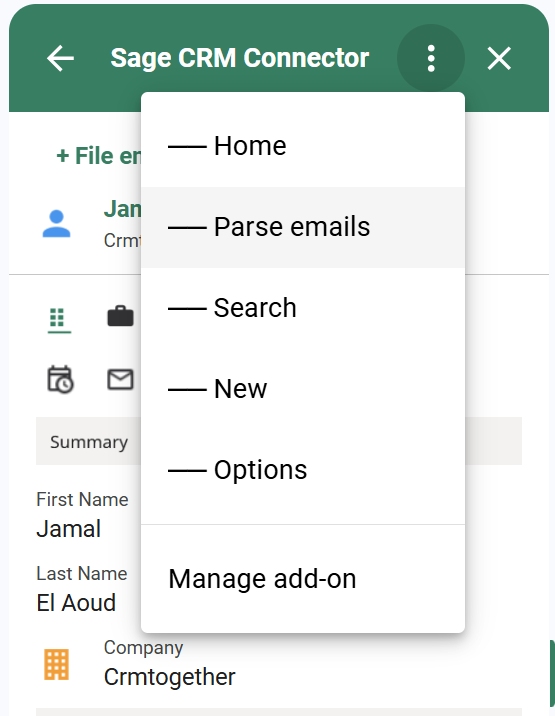The image size is (555, 716).
Task: Click Manage add-on menu item
Action: click(303, 579)
